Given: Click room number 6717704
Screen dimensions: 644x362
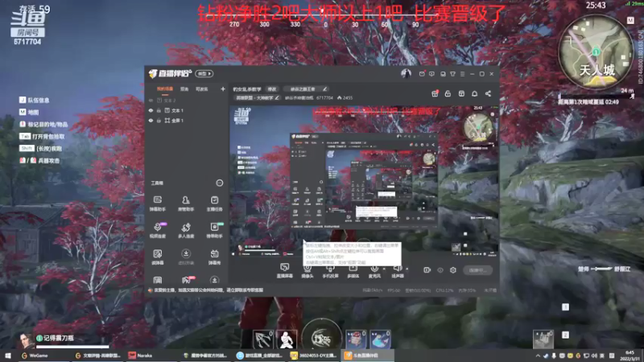Looking at the screenshot, I should [x=324, y=98].
